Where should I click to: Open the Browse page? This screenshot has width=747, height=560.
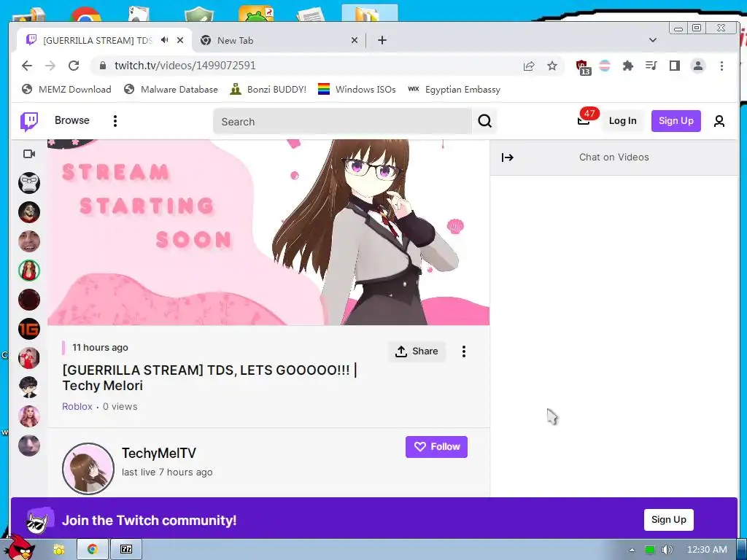(72, 120)
